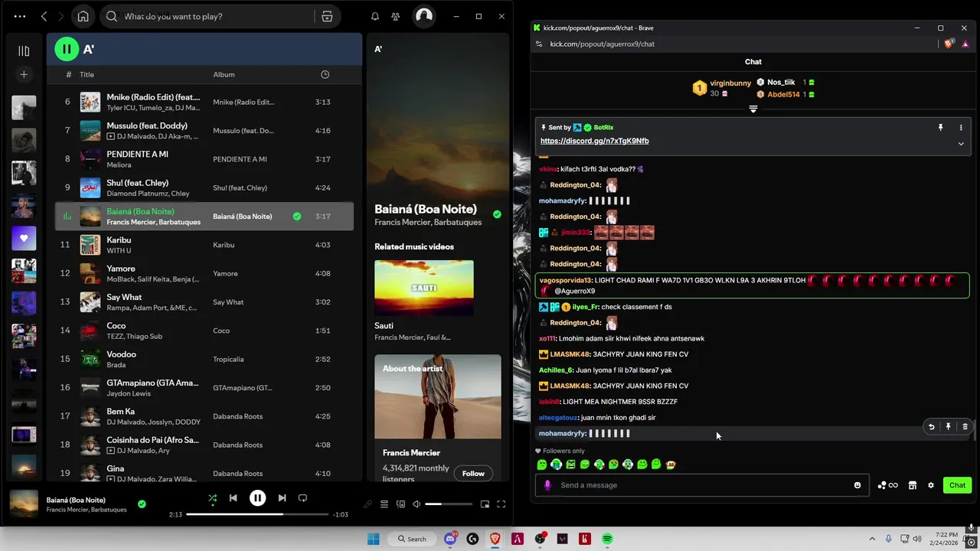This screenshot has height=551, width=980.
Task: Enter Spotify full screen mode
Action: [x=501, y=504]
